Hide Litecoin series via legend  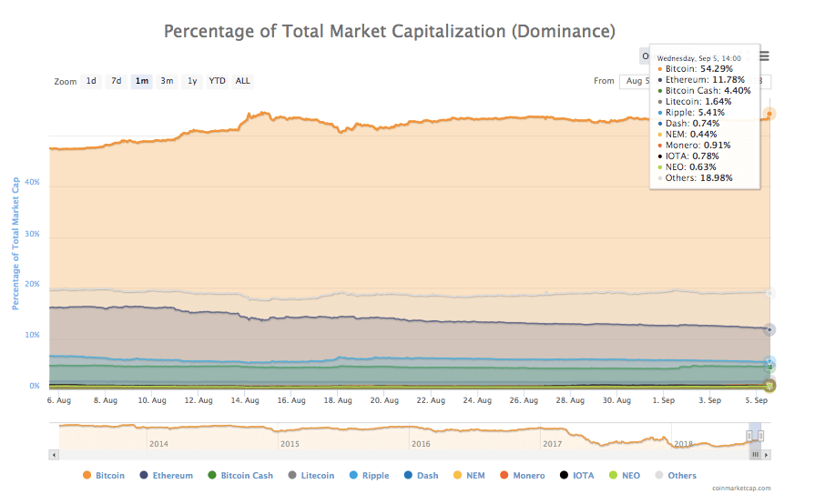click(311, 476)
